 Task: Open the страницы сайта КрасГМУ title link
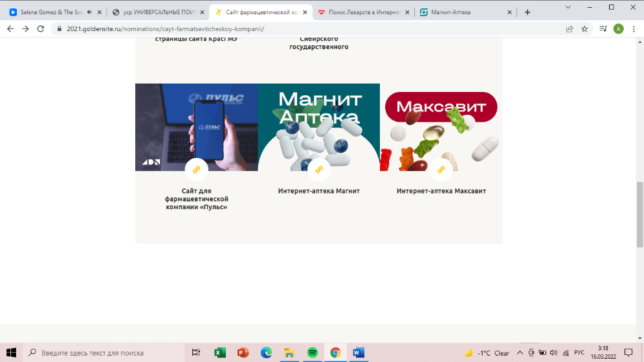(x=196, y=40)
